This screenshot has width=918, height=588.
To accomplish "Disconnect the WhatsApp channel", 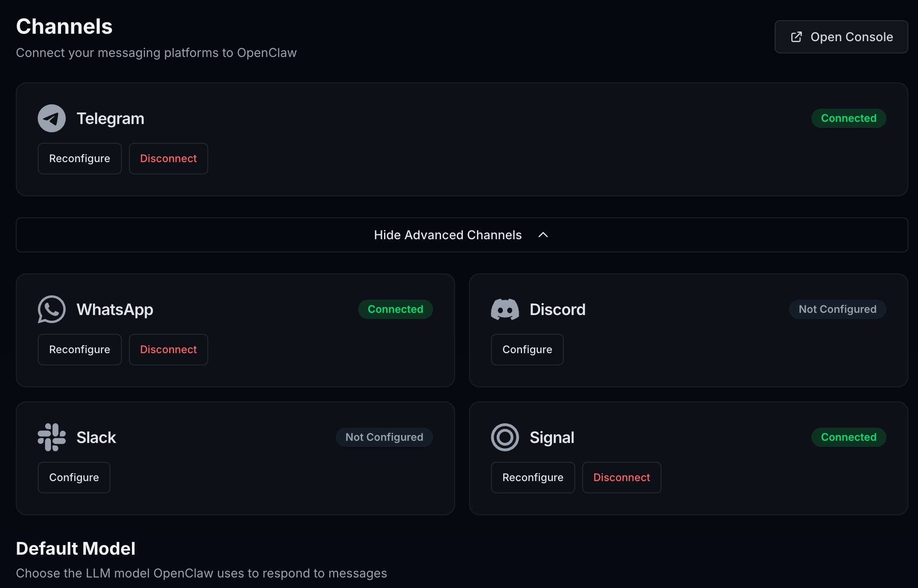I will click(x=168, y=350).
